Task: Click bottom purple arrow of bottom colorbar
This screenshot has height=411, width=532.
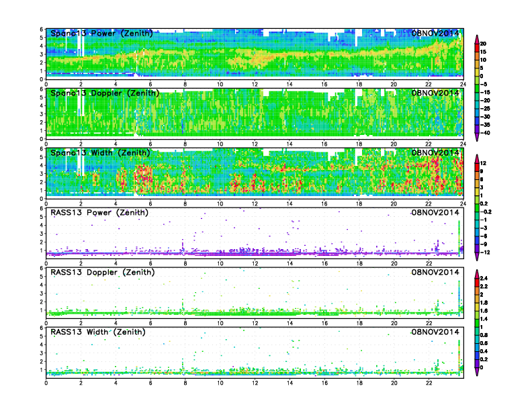Action: pyautogui.click(x=477, y=372)
